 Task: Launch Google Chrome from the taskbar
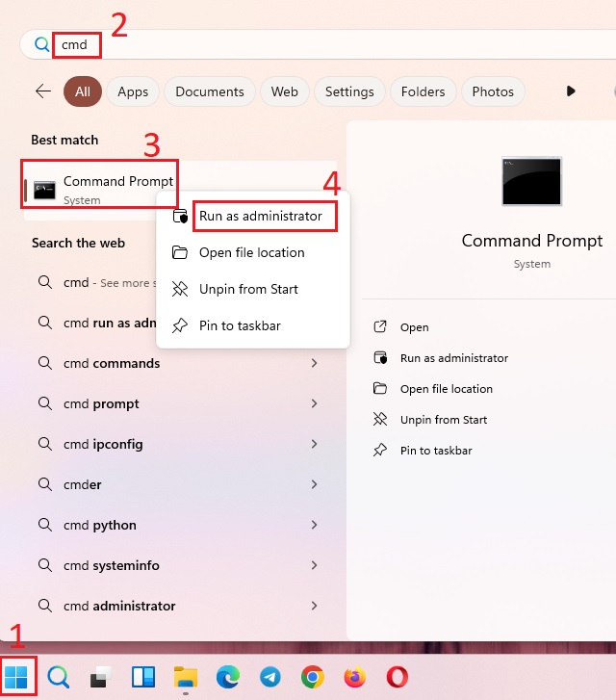click(313, 677)
